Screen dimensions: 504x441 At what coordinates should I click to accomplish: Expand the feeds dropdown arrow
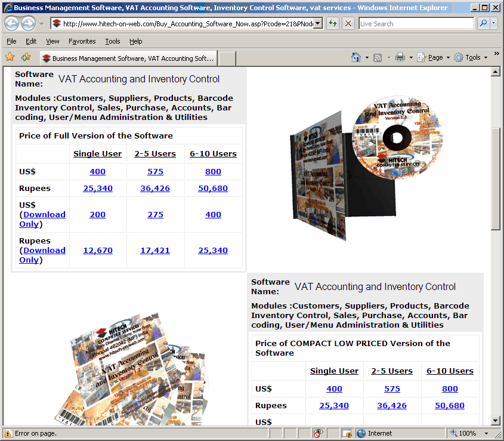pyautogui.click(x=389, y=57)
